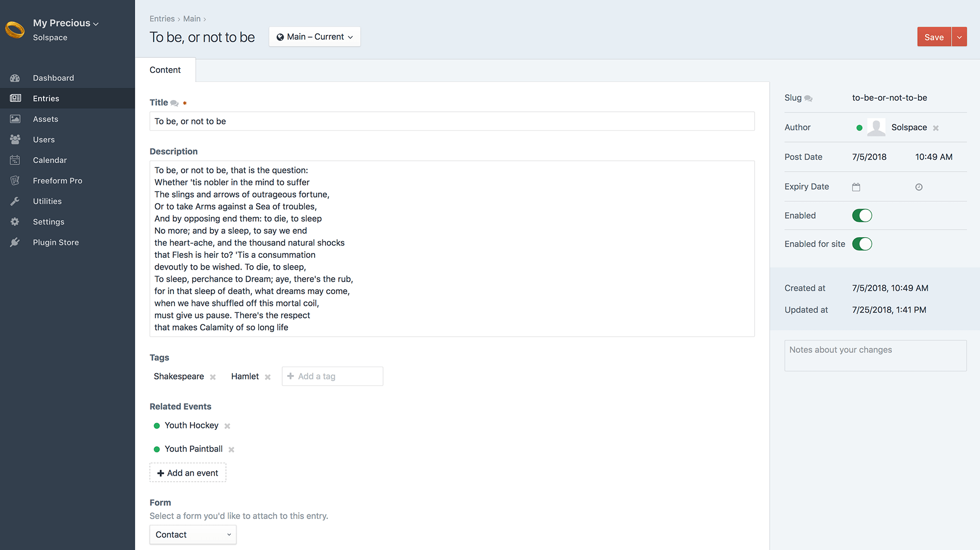Open the My Precious site menu
The image size is (980, 550).
[x=66, y=23]
